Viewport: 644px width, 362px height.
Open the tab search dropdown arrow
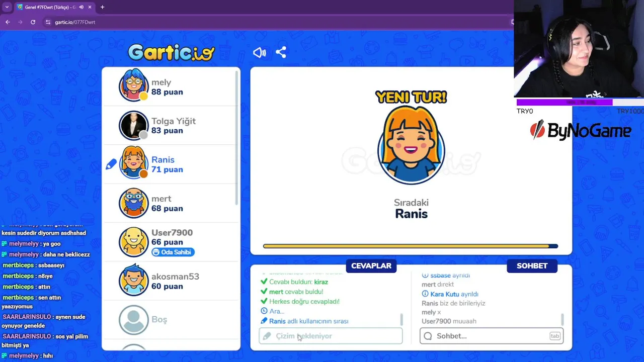(x=7, y=7)
